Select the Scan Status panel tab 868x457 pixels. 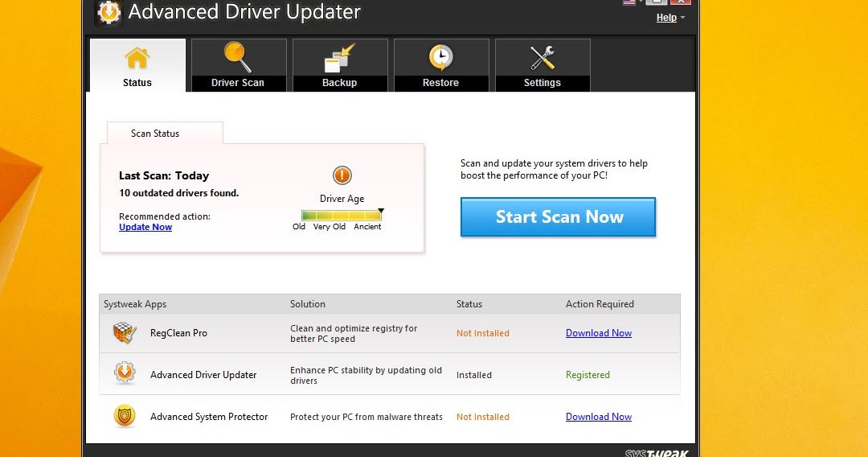point(165,134)
